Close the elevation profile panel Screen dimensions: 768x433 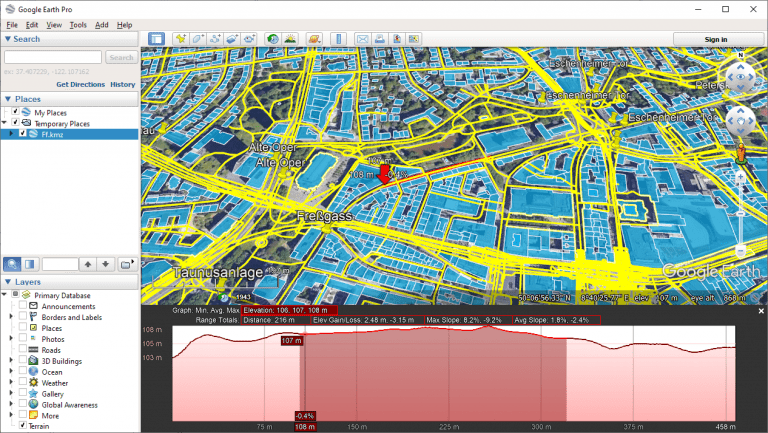coord(761,311)
